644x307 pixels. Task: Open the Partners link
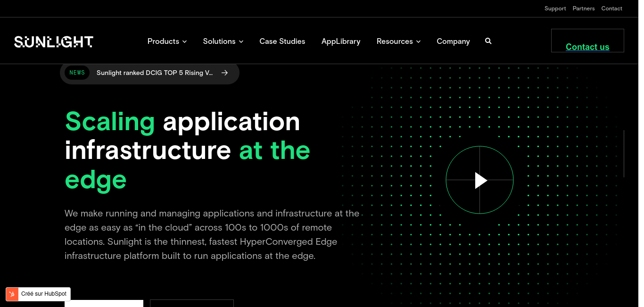[584, 8]
